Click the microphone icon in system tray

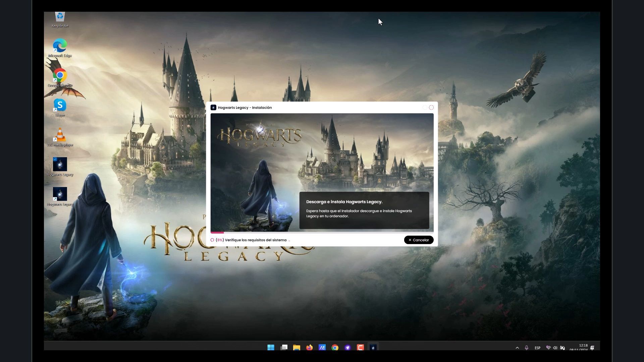pos(527,348)
